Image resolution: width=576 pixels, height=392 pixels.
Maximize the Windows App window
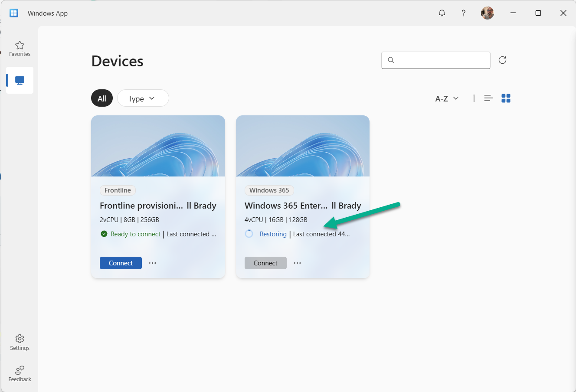(x=538, y=13)
